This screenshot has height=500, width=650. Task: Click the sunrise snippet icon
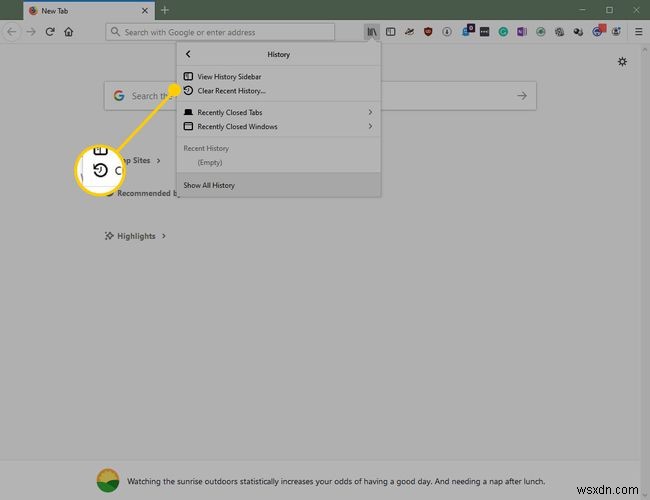coord(108,481)
